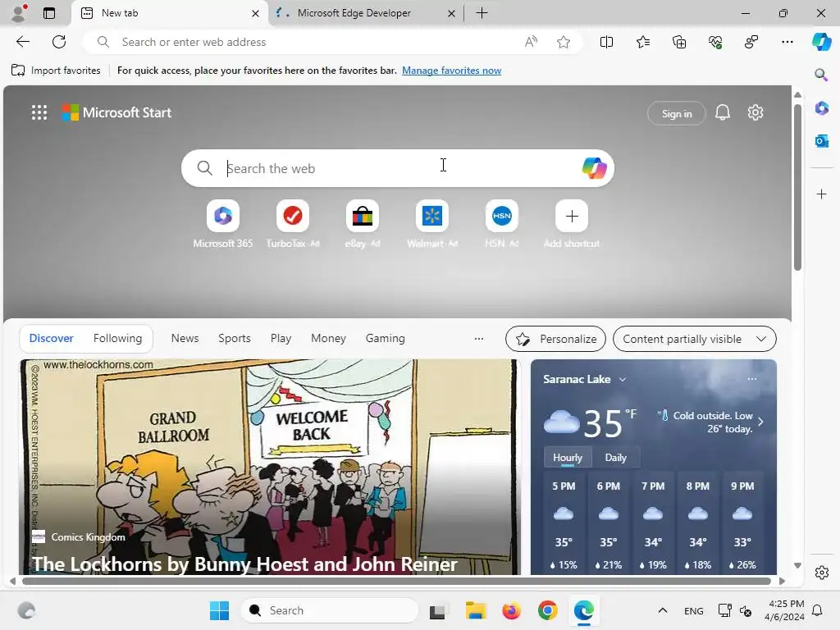Open the Lockhorns comic thumbnail
Viewport: 840px width, 630px height.
[x=270, y=467]
